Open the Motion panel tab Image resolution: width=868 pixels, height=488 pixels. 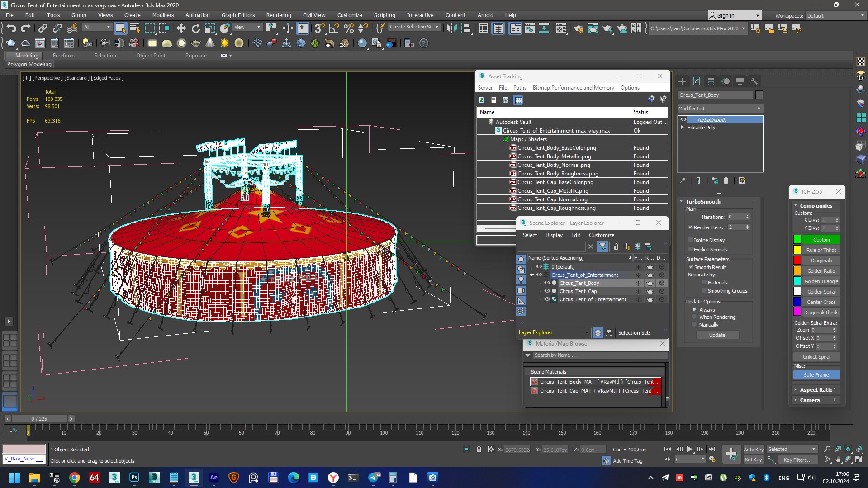pos(726,81)
